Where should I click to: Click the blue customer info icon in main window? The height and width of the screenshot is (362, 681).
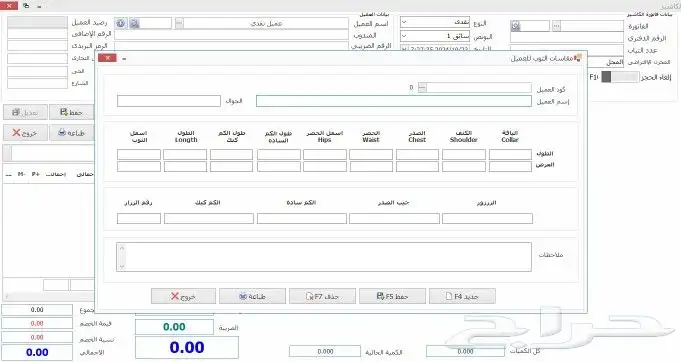(x=121, y=23)
